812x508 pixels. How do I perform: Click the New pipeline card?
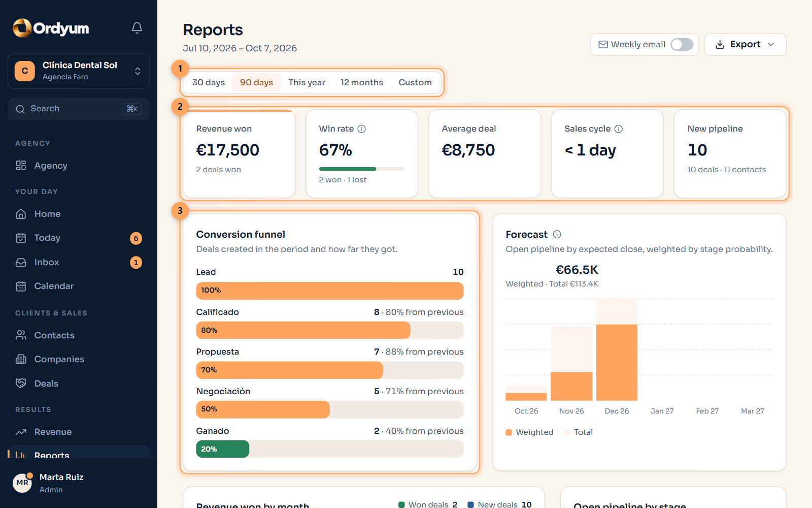730,154
